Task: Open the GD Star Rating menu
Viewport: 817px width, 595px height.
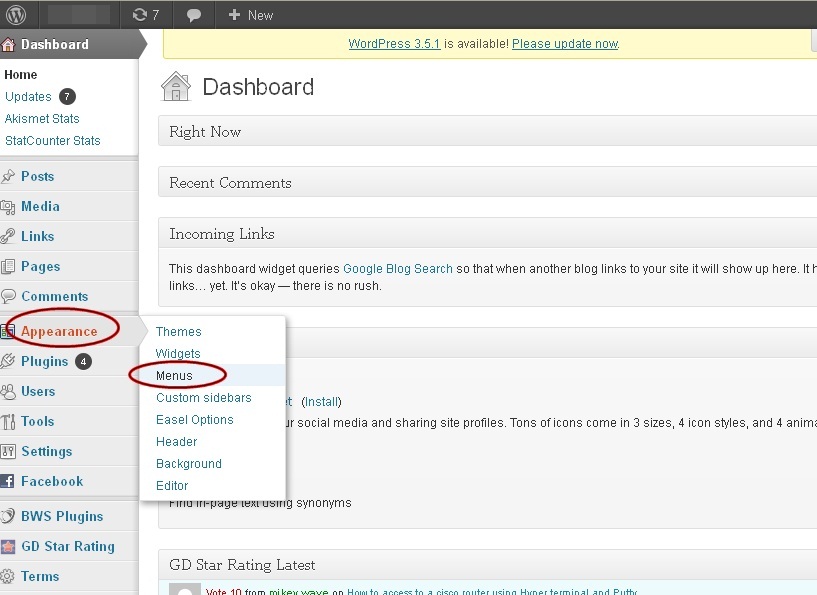Action: click(x=68, y=547)
